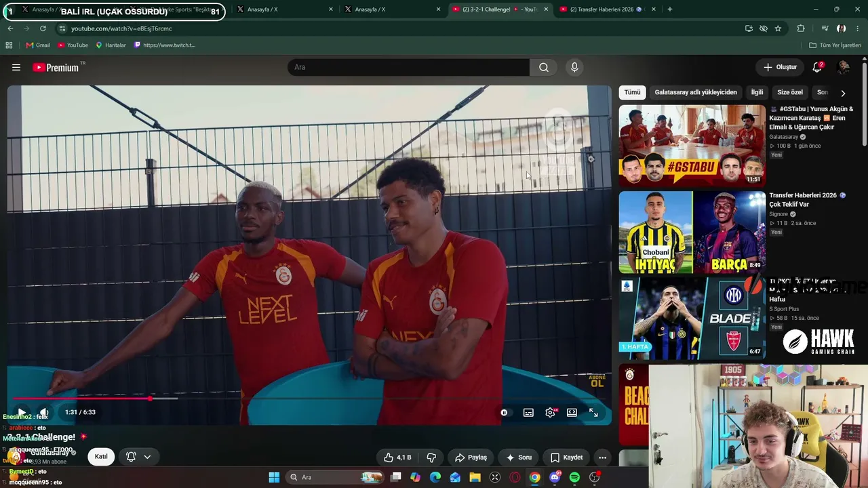Open the Chrome extensions puzzle icon

pos(801,28)
